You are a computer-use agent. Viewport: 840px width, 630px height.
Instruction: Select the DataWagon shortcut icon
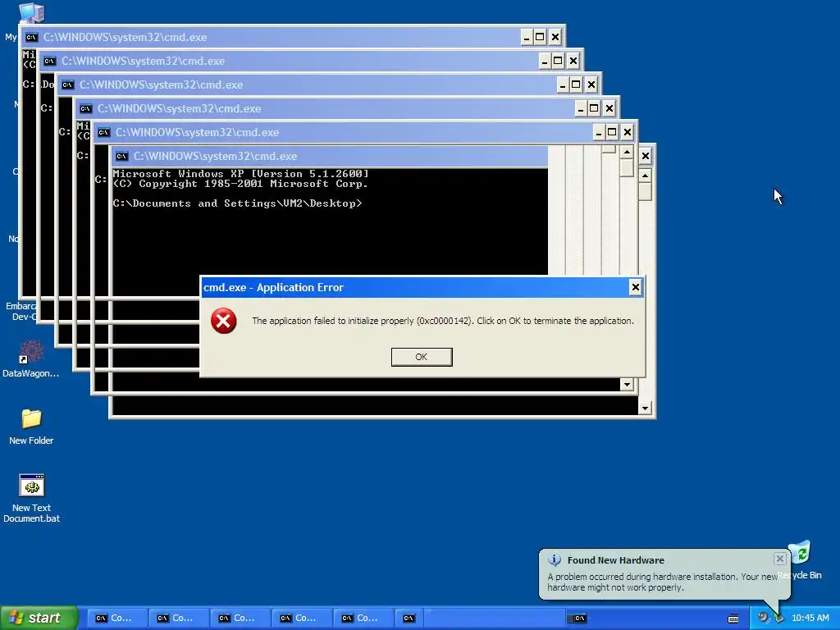pos(30,359)
